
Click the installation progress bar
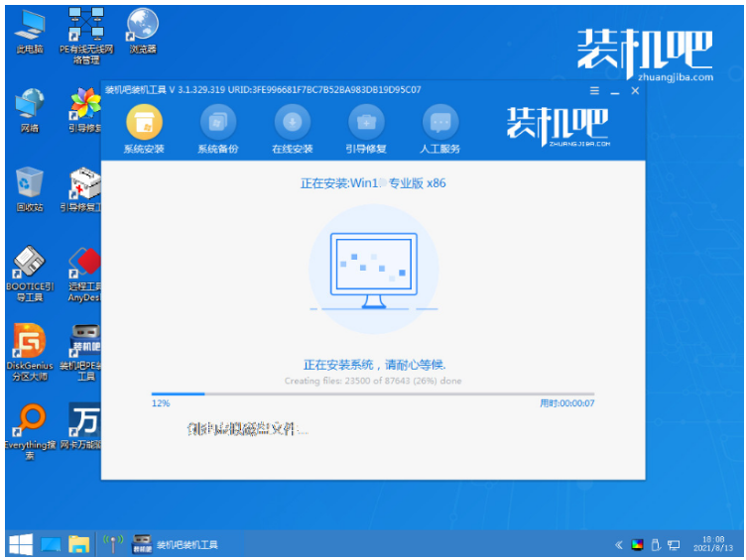pos(372,393)
